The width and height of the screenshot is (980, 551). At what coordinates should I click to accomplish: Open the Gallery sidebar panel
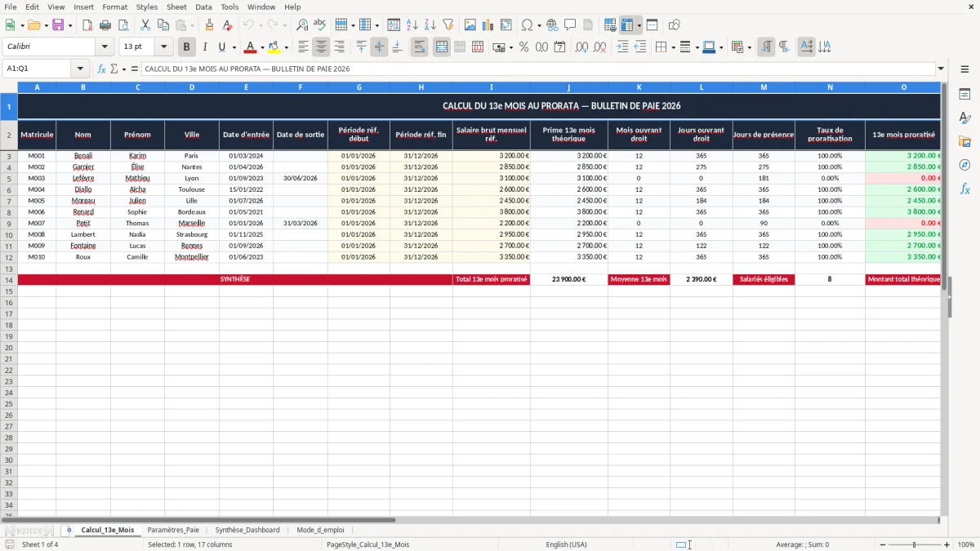pyautogui.click(x=964, y=141)
